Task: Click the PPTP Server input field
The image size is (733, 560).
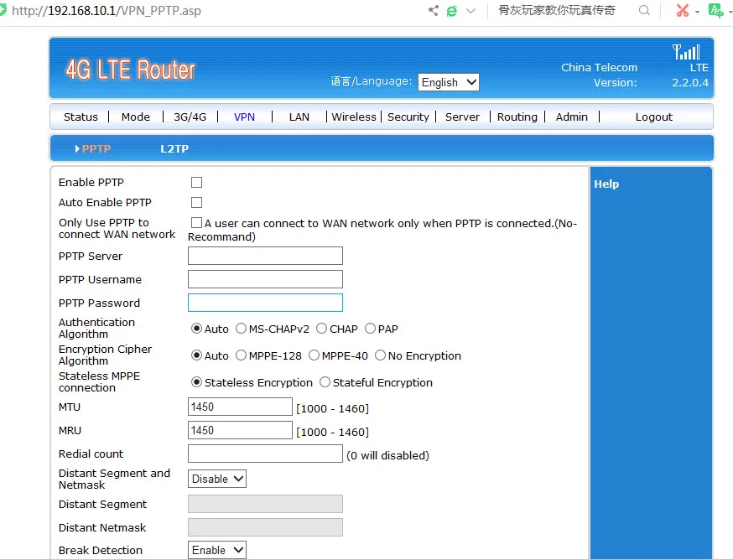Action: [265, 256]
